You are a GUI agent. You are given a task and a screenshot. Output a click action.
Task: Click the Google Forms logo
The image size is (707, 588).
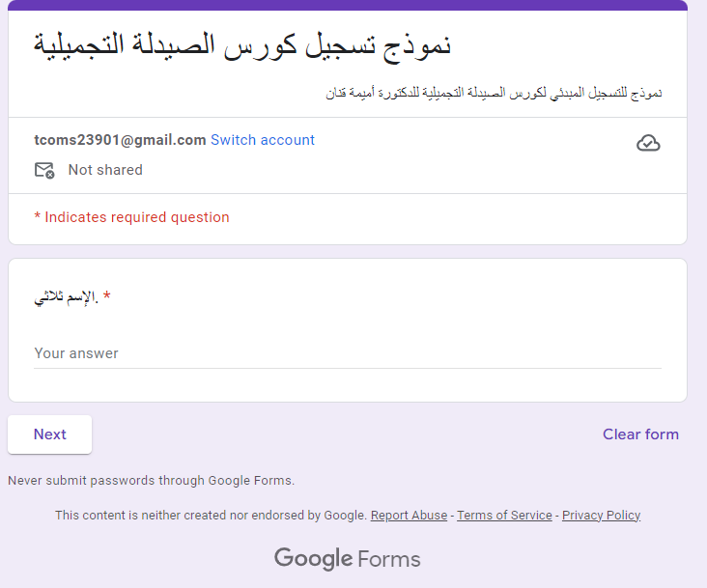click(x=347, y=559)
